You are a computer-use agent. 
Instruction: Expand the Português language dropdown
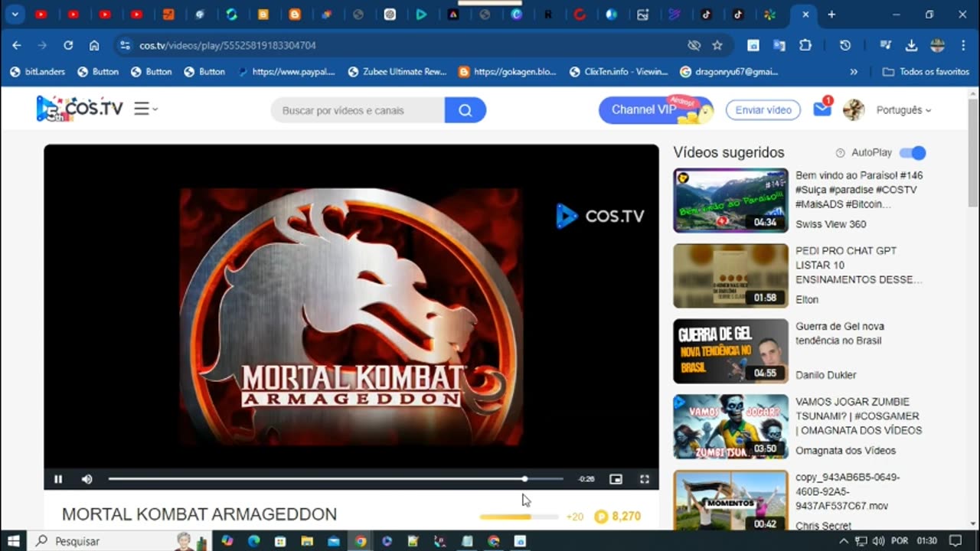pyautogui.click(x=903, y=110)
